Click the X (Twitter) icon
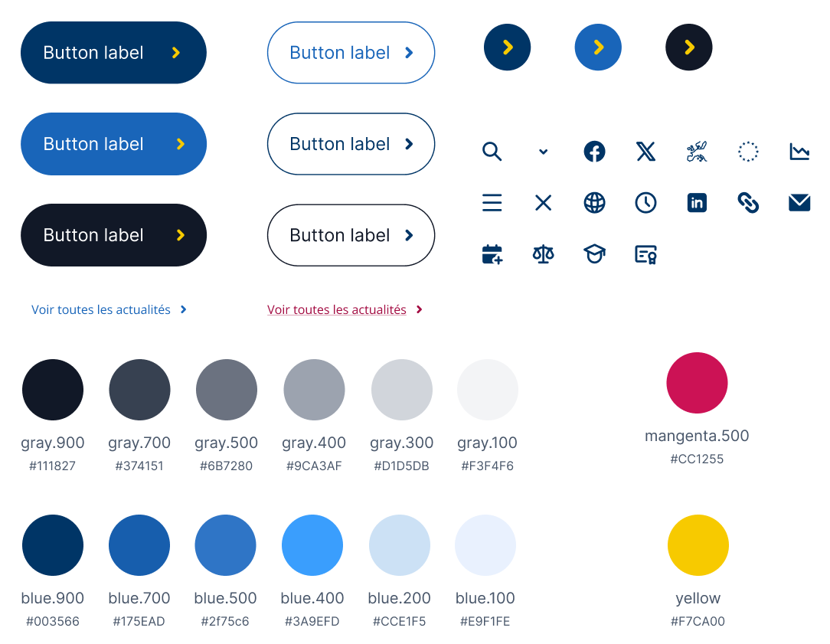The width and height of the screenshot is (830, 644). click(645, 152)
